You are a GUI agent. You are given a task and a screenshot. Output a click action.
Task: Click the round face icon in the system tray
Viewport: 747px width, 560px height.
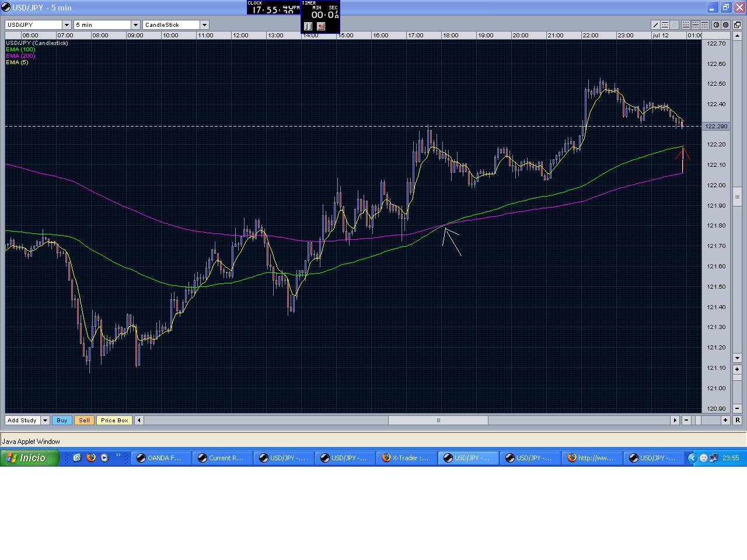pyautogui.click(x=704, y=459)
